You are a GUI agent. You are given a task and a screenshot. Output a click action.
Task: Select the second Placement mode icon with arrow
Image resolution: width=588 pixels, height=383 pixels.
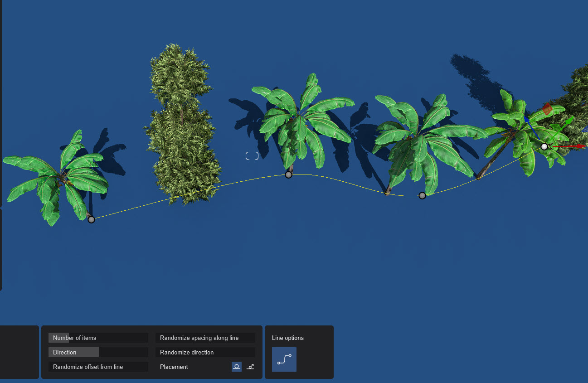[250, 367]
